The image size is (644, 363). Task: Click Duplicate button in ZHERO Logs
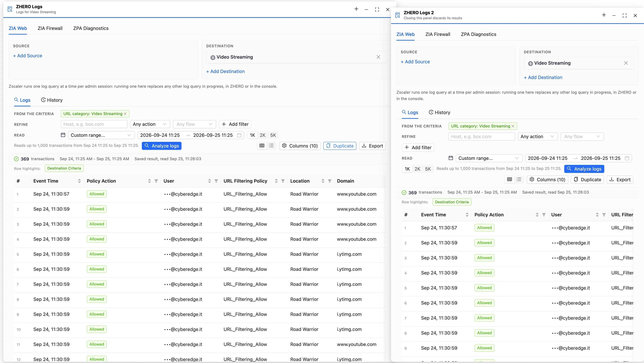[340, 146]
